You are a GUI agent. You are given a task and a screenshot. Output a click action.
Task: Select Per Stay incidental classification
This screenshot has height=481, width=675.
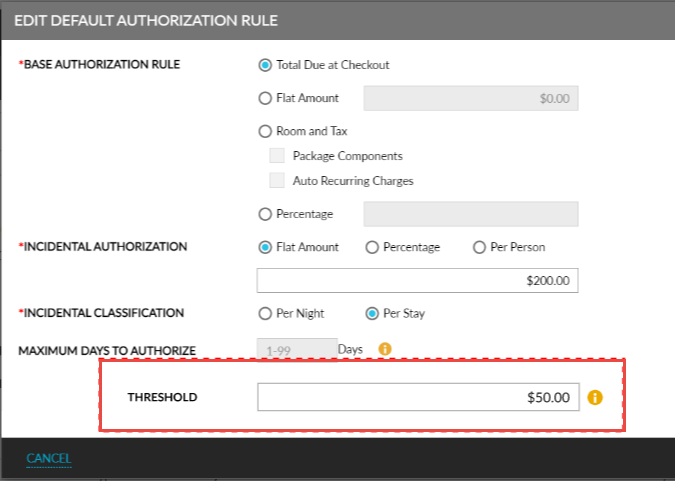(372, 313)
